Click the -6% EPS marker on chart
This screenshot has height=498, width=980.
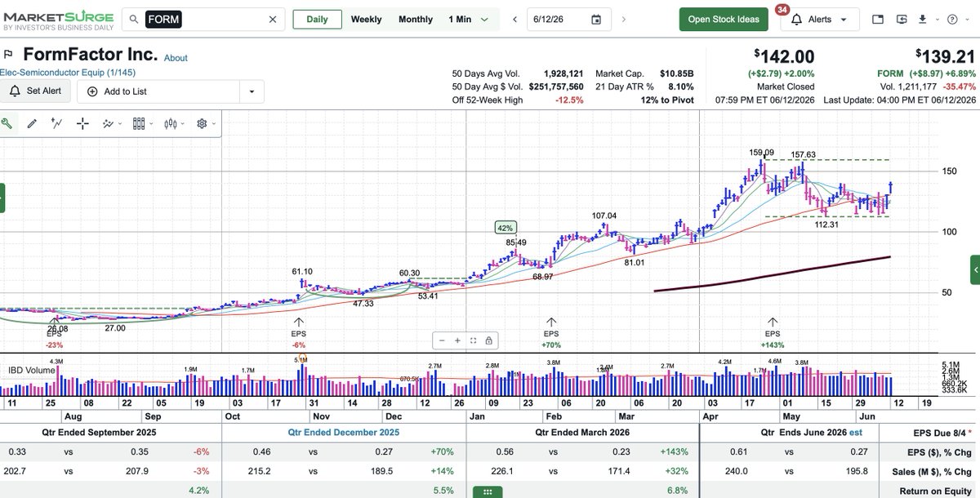[298, 333]
